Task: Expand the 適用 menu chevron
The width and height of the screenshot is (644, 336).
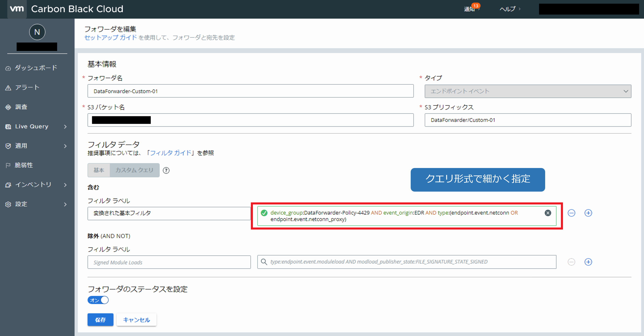Action: 65,146
